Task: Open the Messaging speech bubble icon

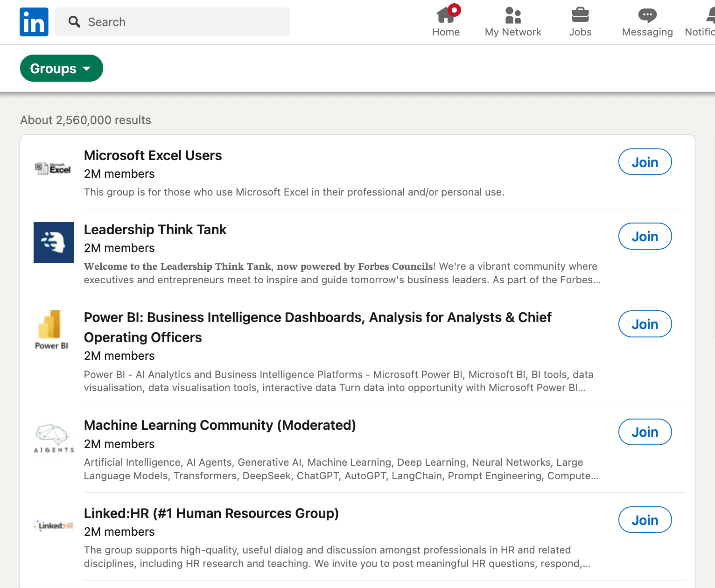Action: pos(647,15)
